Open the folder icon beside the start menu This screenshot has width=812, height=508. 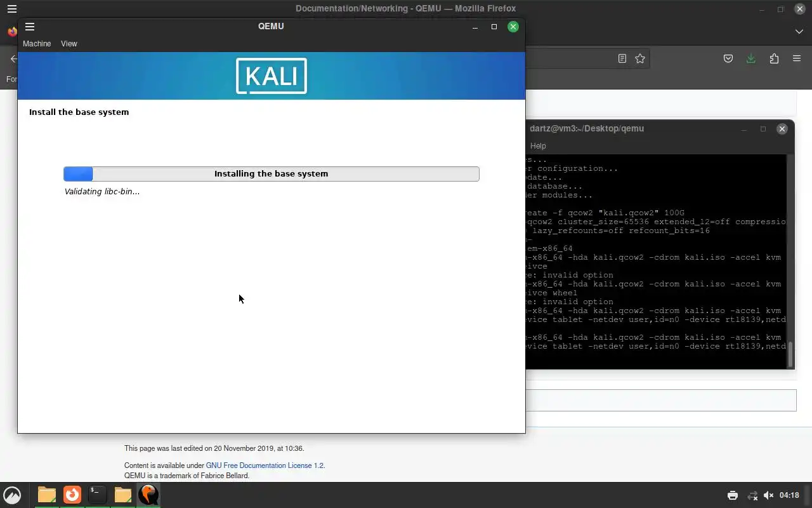[46, 495]
